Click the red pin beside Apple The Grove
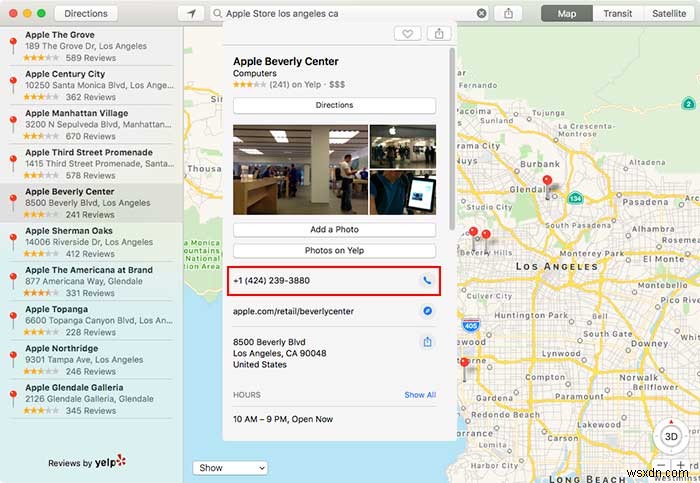Image resolution: width=700 pixels, height=483 pixels. coord(13,45)
